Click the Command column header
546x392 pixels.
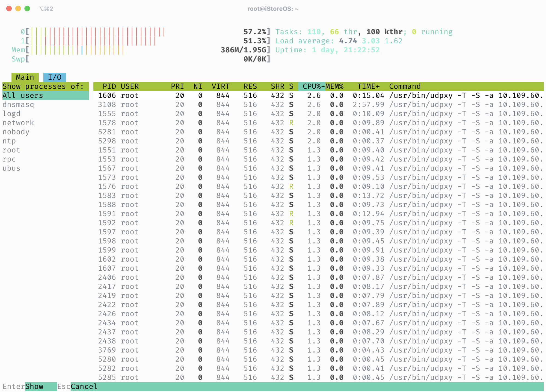click(x=405, y=86)
